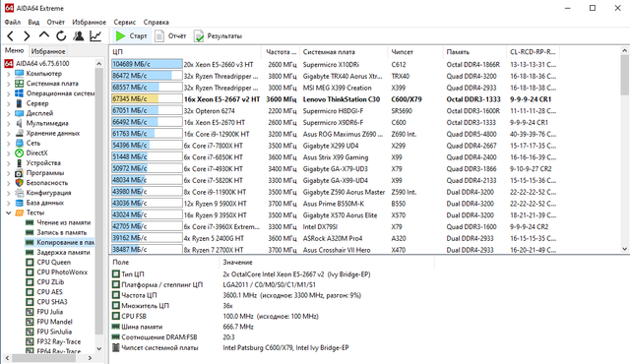Viewport: 630px width, 364px height.
Task: Open the Отчёт menu in menu bar
Action: coord(56,22)
